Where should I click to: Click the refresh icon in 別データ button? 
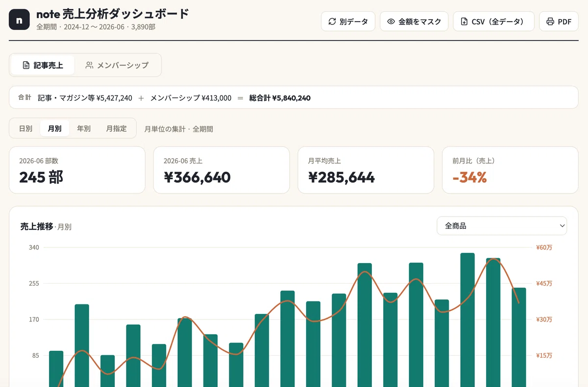tap(332, 22)
